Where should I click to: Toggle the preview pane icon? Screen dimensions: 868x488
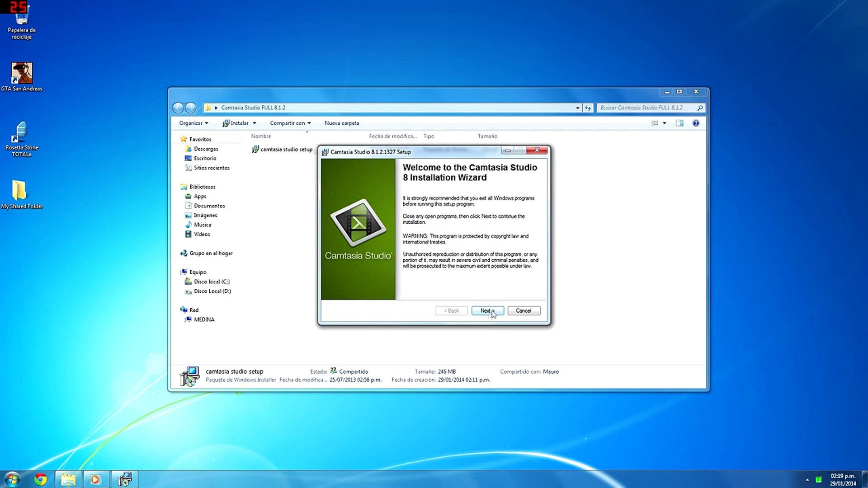[x=679, y=123]
